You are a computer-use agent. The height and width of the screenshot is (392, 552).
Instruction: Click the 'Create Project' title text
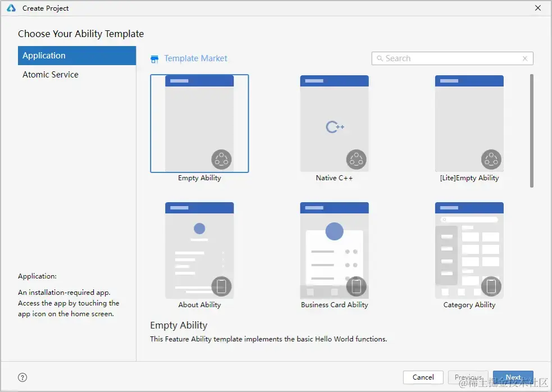45,8
